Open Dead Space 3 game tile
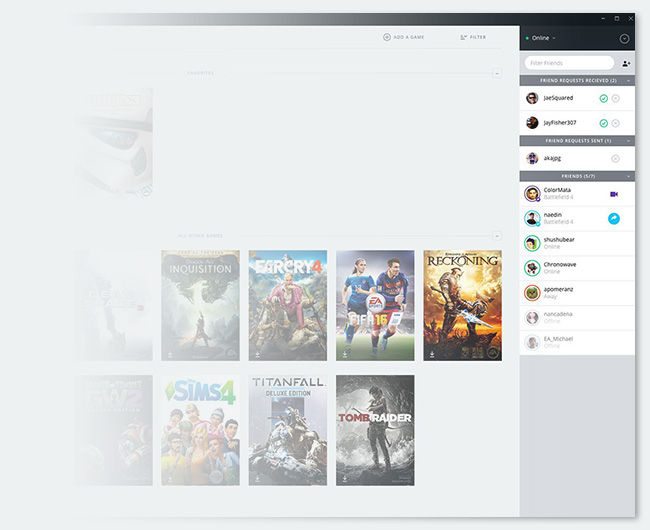650x530 pixels. pos(114,305)
